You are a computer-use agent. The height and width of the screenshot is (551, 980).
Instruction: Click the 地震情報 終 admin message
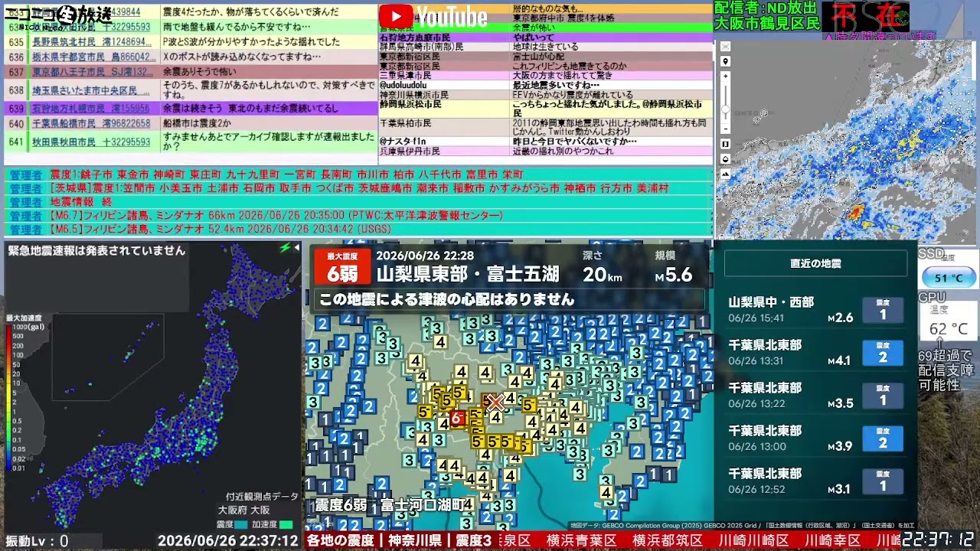81,201
